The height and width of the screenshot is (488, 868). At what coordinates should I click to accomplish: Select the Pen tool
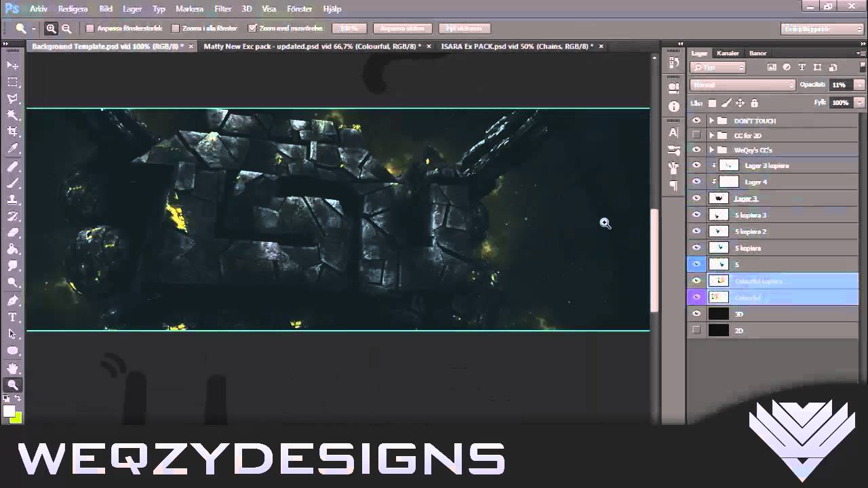(x=12, y=300)
